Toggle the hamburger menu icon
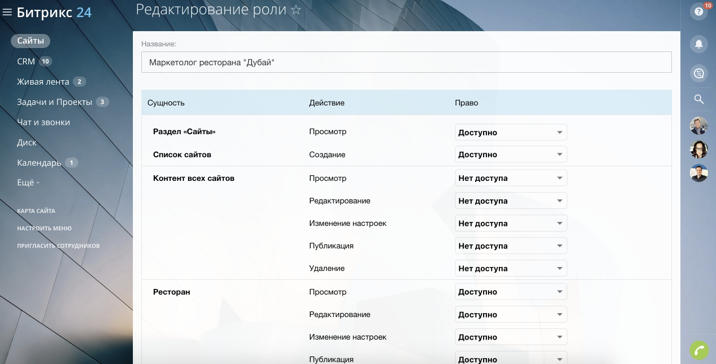Viewport: 716px width, 364px height. [x=7, y=12]
